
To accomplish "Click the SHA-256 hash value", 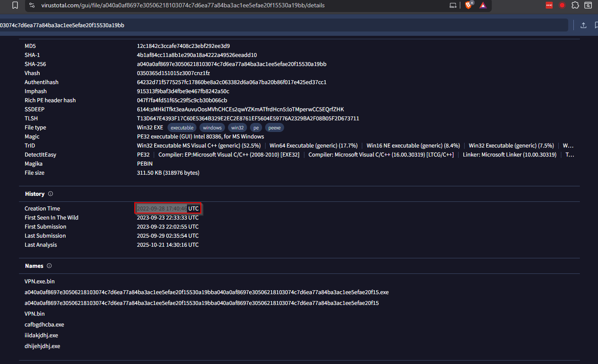I will (231, 64).
